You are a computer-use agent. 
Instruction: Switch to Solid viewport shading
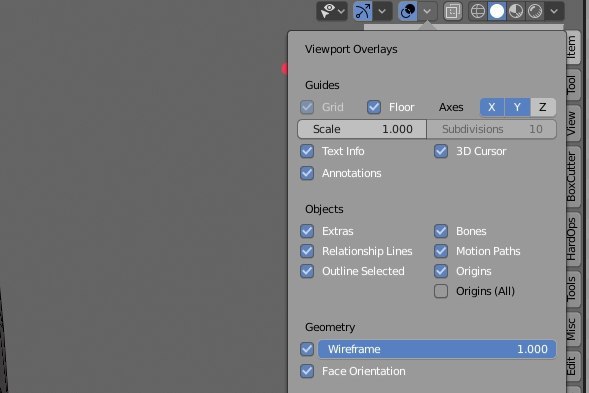497,11
